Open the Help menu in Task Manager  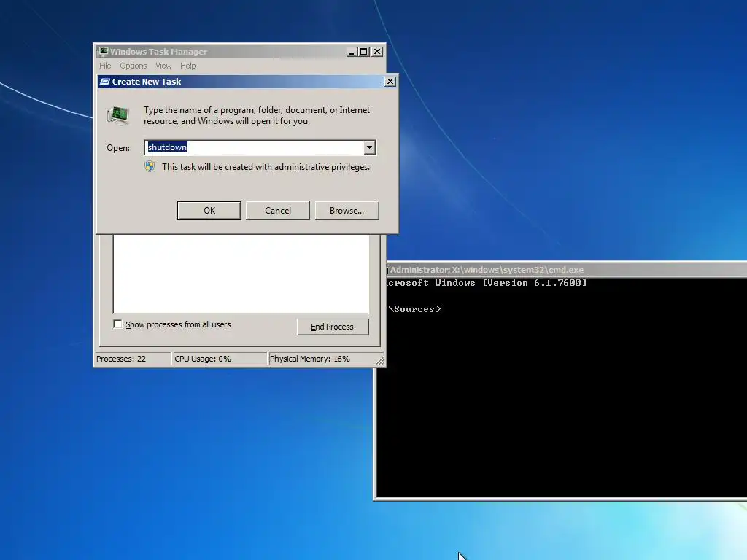[187, 66]
